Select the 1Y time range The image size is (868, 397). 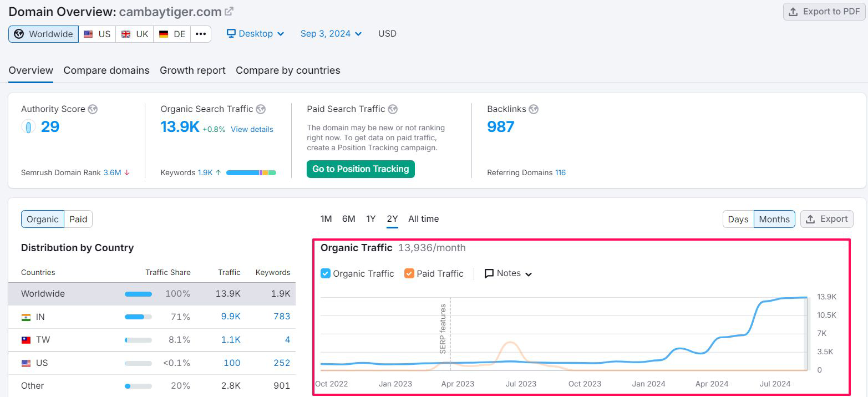(x=370, y=219)
